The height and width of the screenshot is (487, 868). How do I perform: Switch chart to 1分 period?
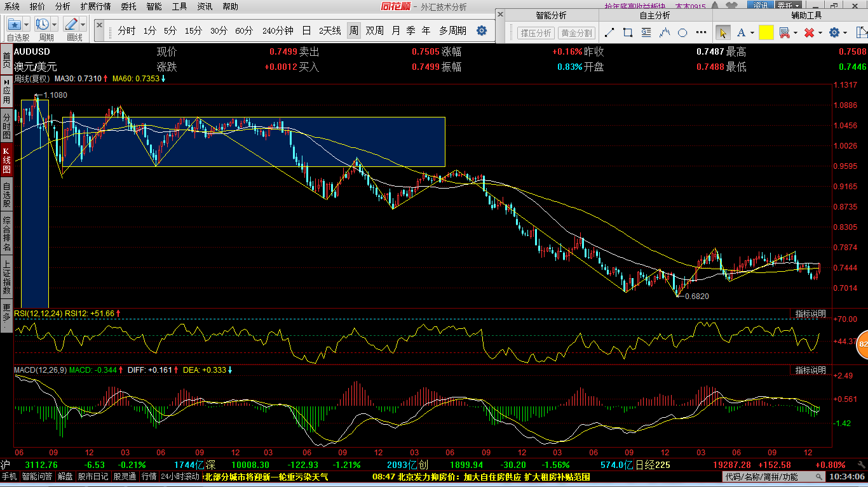[x=150, y=30]
